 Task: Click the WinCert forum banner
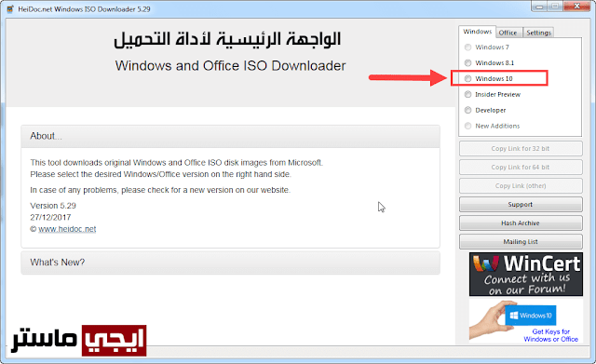click(x=525, y=275)
